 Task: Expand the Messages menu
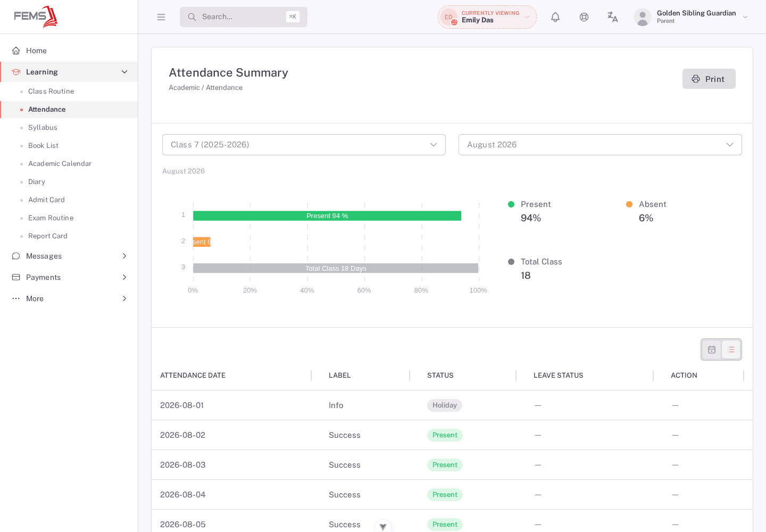pyautogui.click(x=69, y=256)
